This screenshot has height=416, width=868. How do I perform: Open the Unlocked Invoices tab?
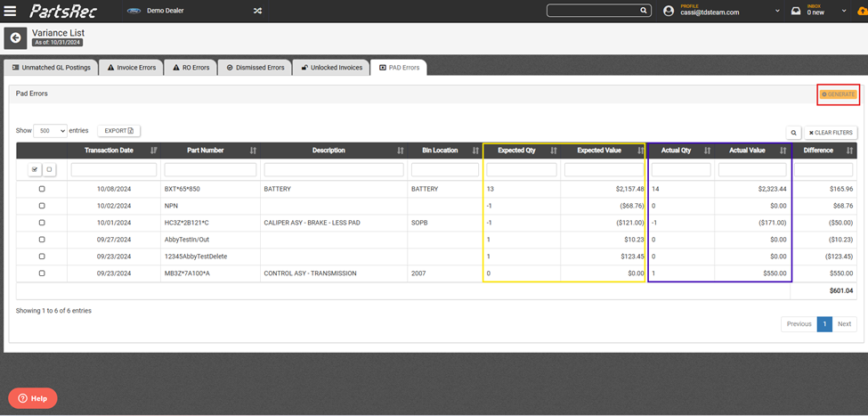click(x=331, y=68)
